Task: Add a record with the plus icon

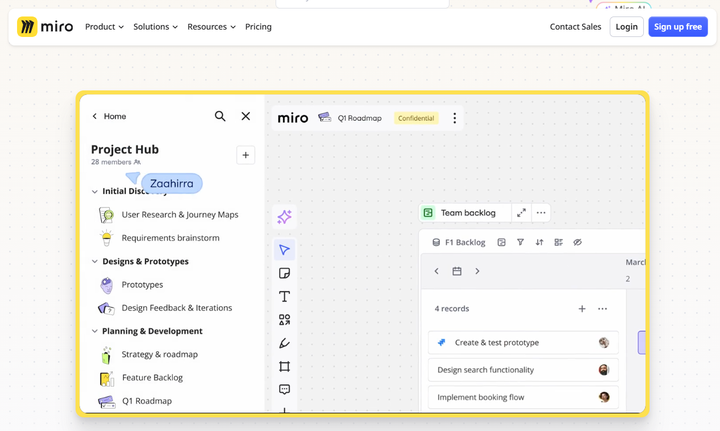Action: click(x=582, y=309)
